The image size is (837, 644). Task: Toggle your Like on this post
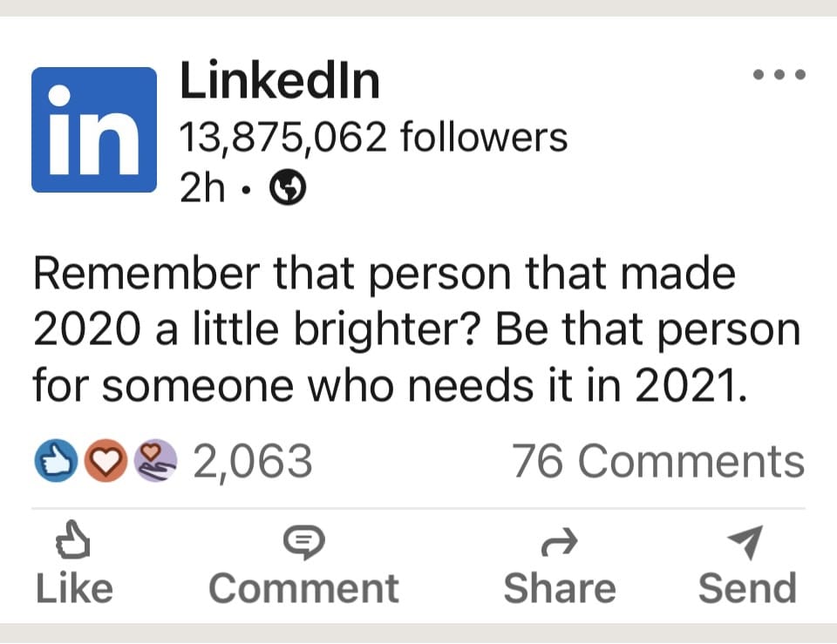pos(73,562)
